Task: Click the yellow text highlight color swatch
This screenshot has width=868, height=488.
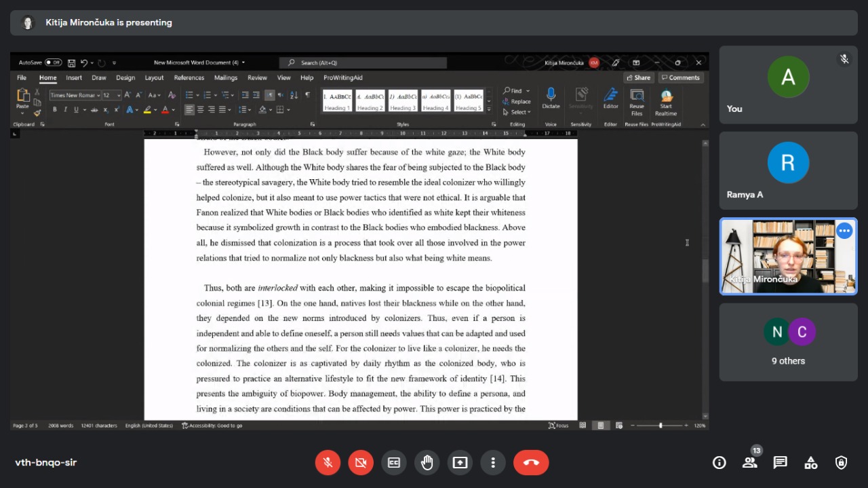Action: (x=147, y=109)
